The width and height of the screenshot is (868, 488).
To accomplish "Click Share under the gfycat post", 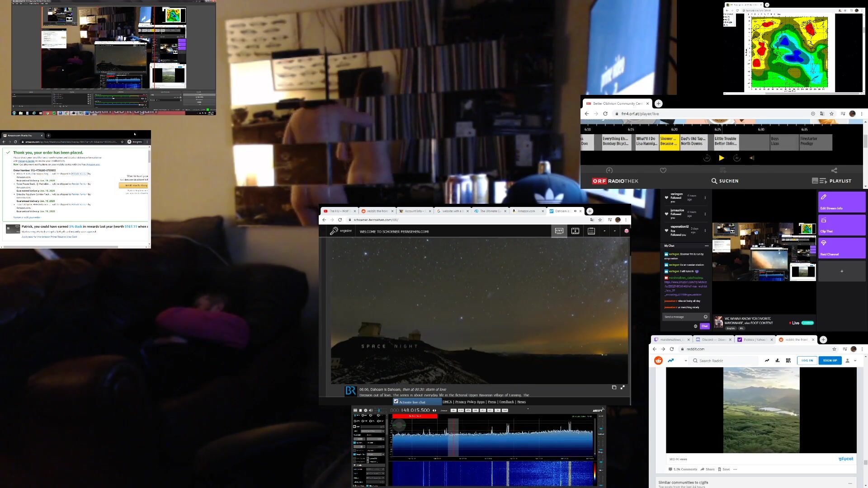I will click(x=708, y=469).
